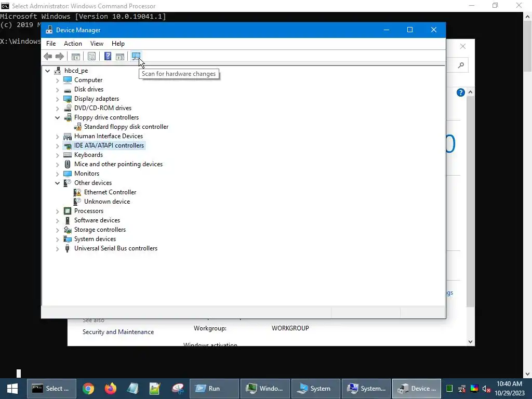Collapse the Other devices node
The image size is (532, 399).
[x=57, y=183]
